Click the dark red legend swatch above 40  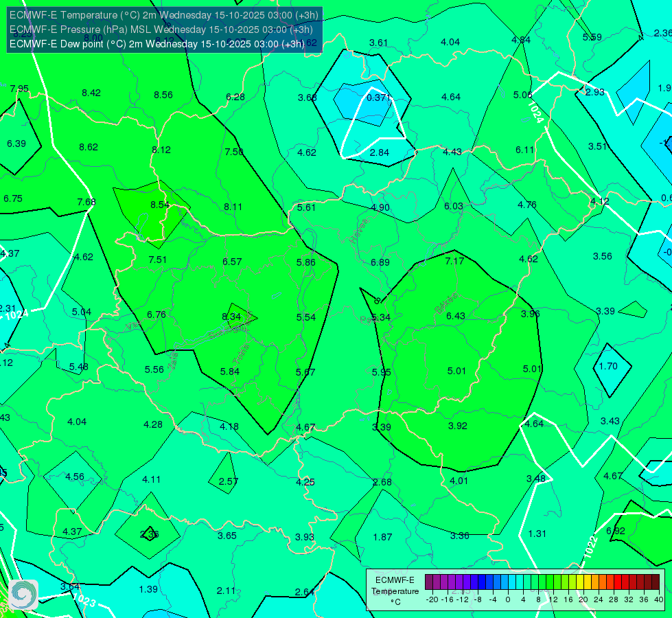tap(656, 582)
